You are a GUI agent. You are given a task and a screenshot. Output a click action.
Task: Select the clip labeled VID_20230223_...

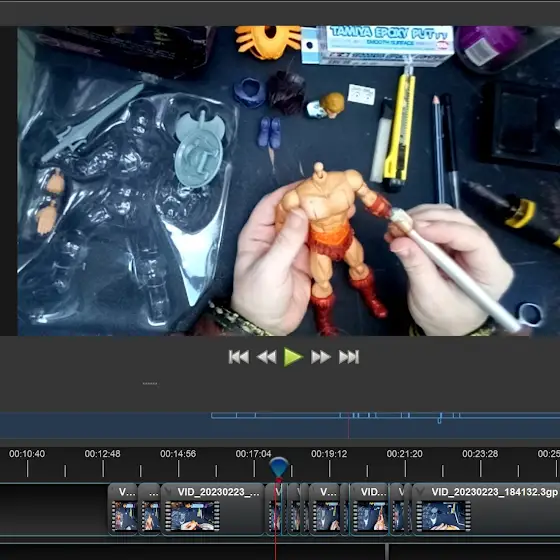[x=212, y=509]
